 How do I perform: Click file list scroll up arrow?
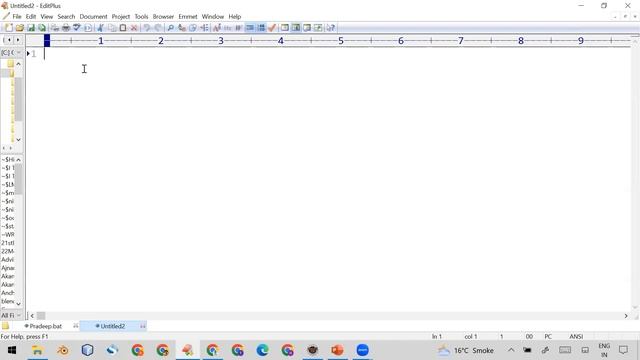(18, 160)
